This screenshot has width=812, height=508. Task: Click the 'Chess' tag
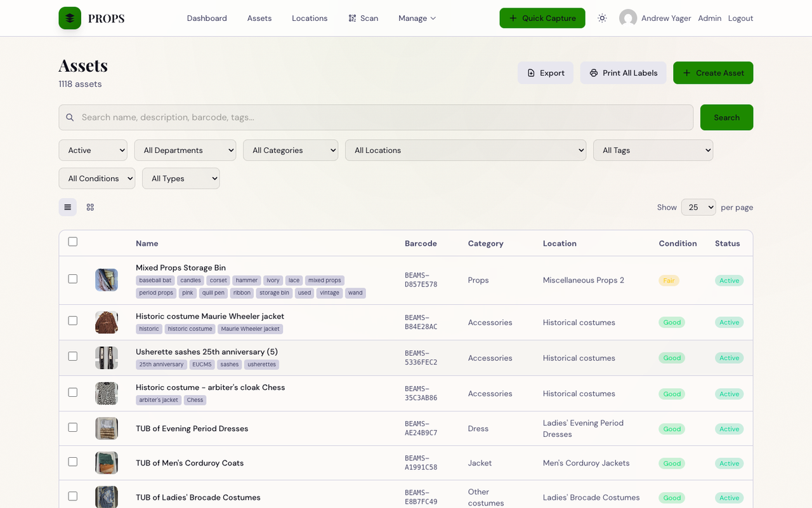tap(195, 400)
